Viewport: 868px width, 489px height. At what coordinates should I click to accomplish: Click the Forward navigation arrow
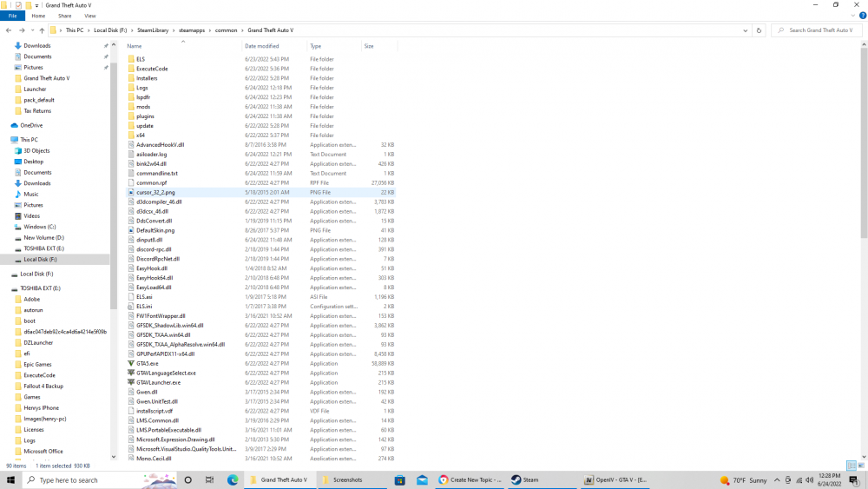[x=22, y=30]
